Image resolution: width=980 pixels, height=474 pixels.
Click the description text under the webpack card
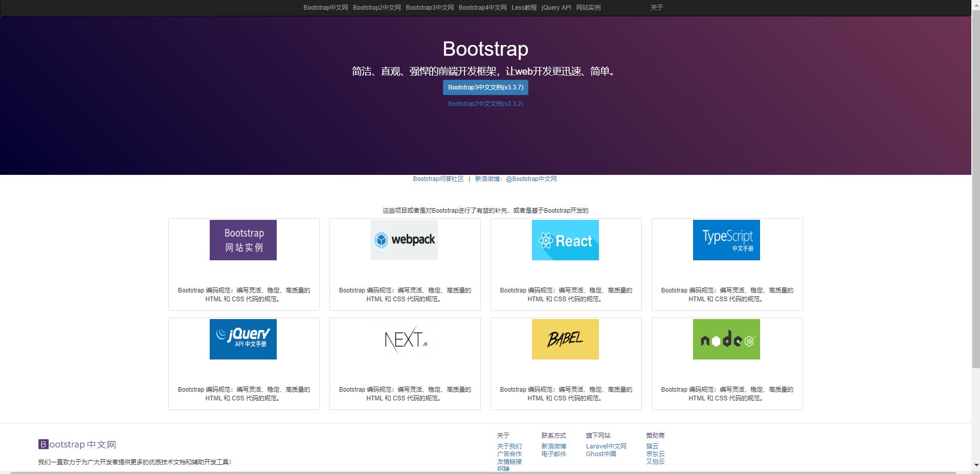(405, 295)
